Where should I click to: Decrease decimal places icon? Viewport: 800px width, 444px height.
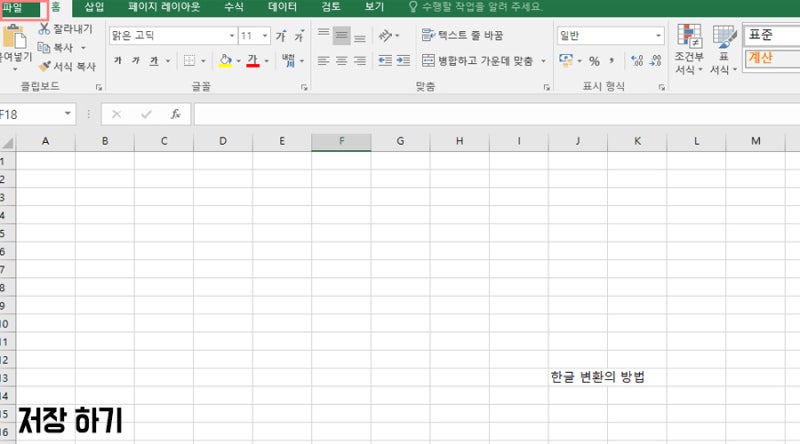656,61
